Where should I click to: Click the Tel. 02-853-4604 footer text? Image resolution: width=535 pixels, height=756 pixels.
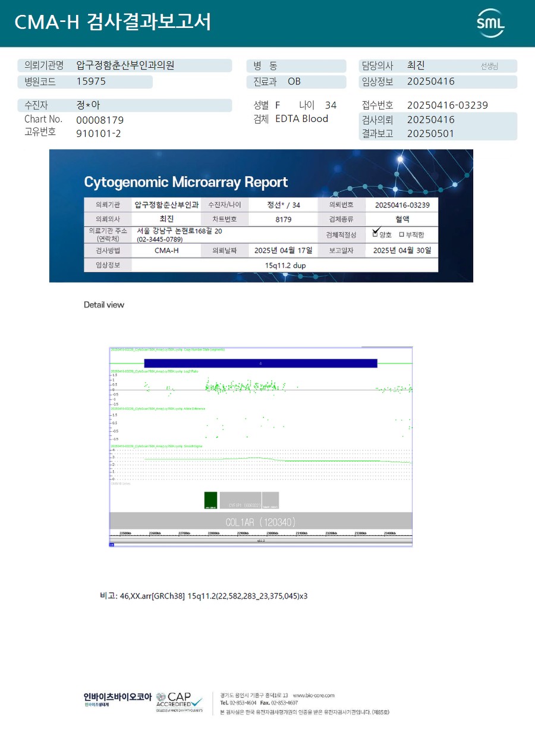[x=238, y=702]
